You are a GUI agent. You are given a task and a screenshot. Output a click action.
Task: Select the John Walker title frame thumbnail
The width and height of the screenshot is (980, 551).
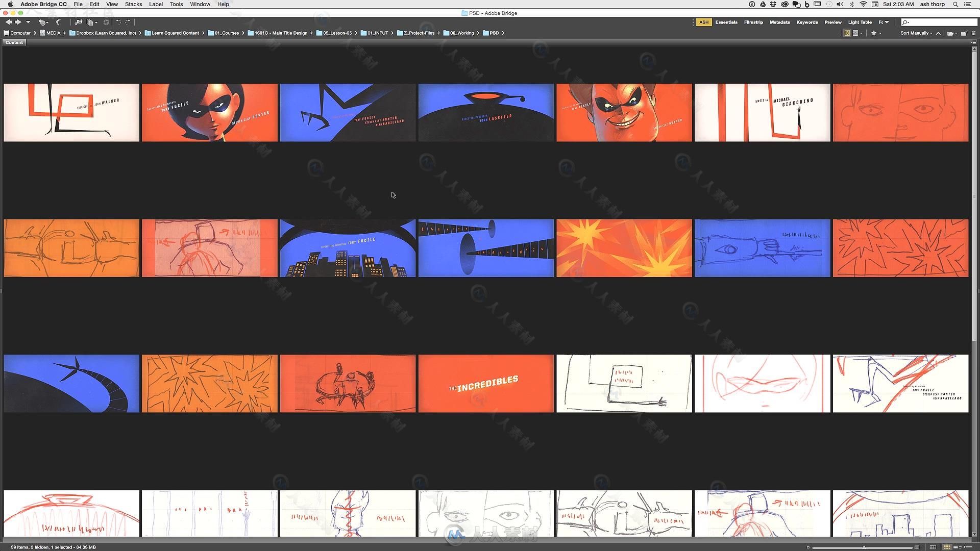[71, 113]
